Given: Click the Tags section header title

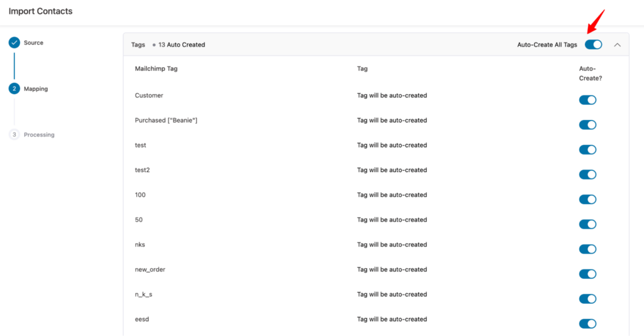Looking at the screenshot, I should point(138,45).
